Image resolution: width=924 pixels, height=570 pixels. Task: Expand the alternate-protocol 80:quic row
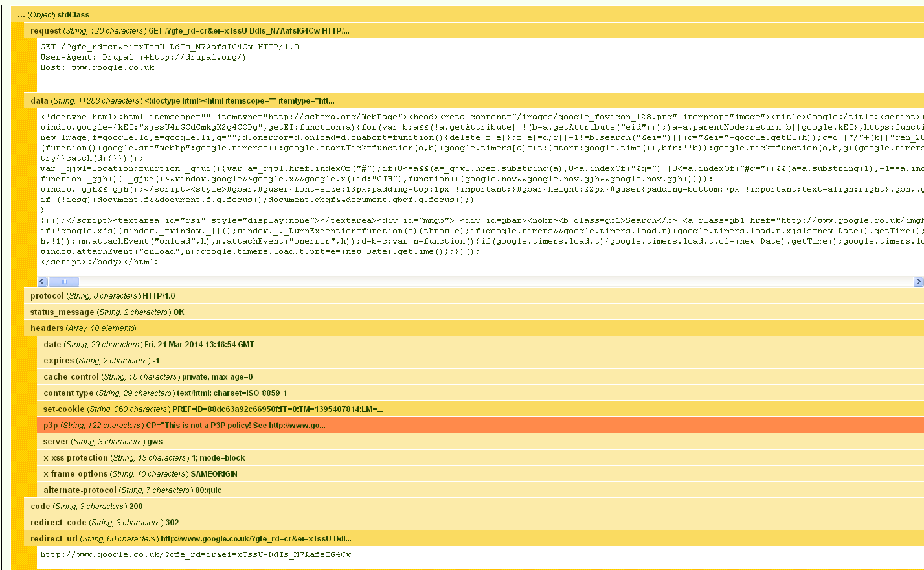click(480, 490)
